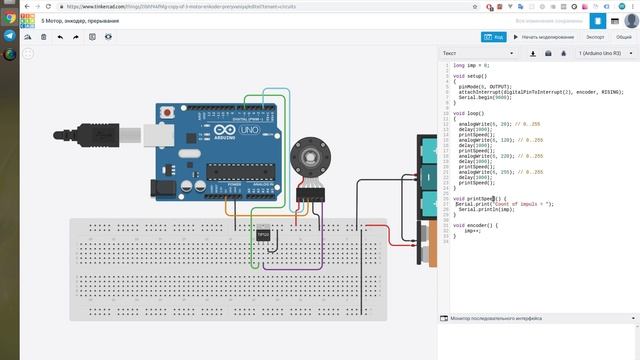Click the serial monitor header icon
Image resolution: width=640 pixels, height=360 pixels.
point(444,318)
